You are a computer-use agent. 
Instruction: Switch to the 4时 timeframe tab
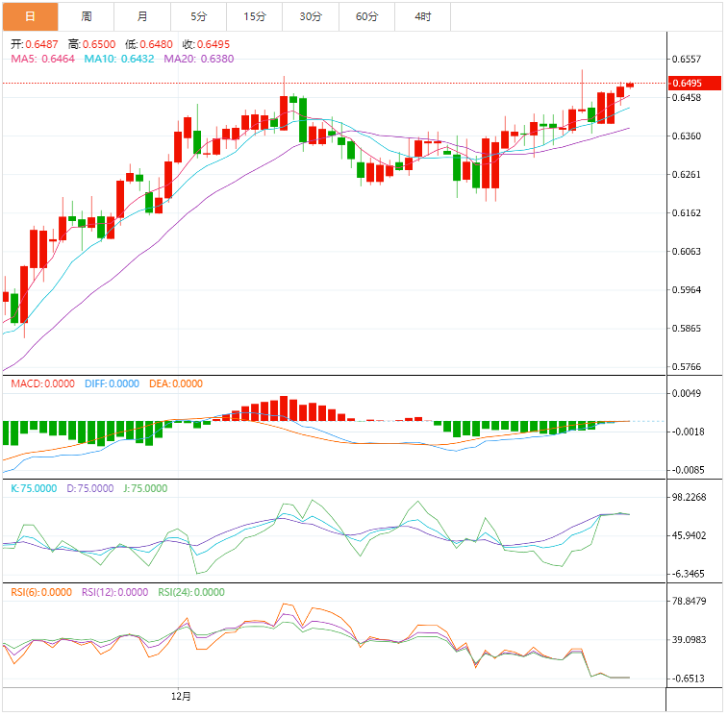422,16
